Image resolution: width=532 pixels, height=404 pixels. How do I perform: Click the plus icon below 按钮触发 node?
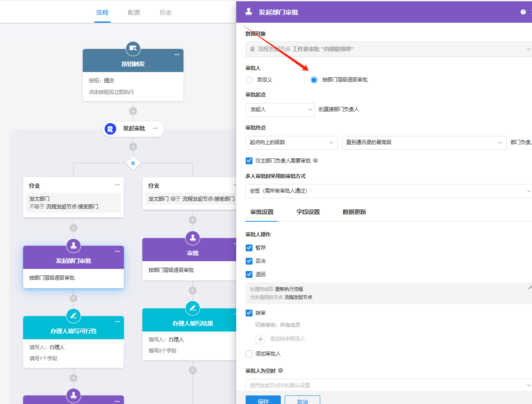pyautogui.click(x=133, y=111)
